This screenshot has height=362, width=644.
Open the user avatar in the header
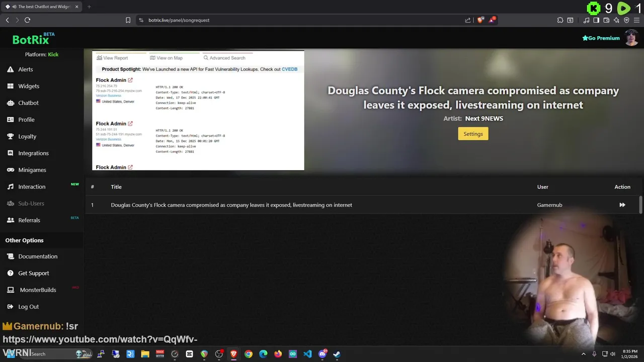click(632, 38)
